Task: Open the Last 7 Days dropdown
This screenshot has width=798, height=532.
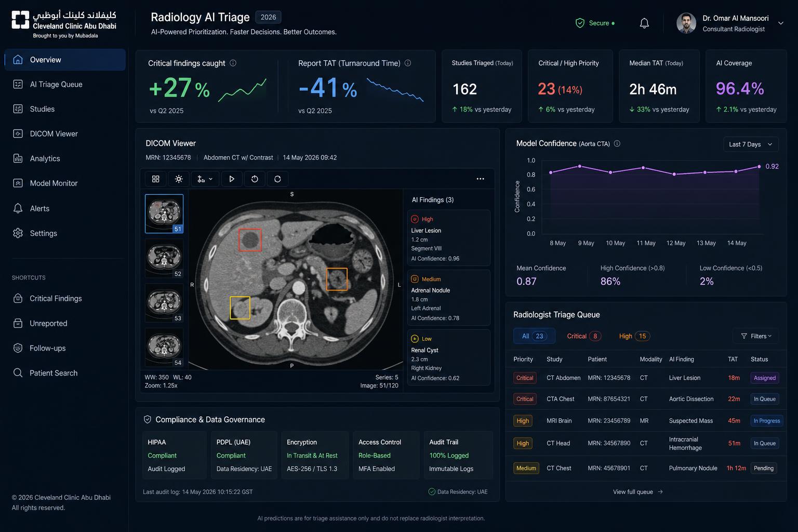Action: 751,144
